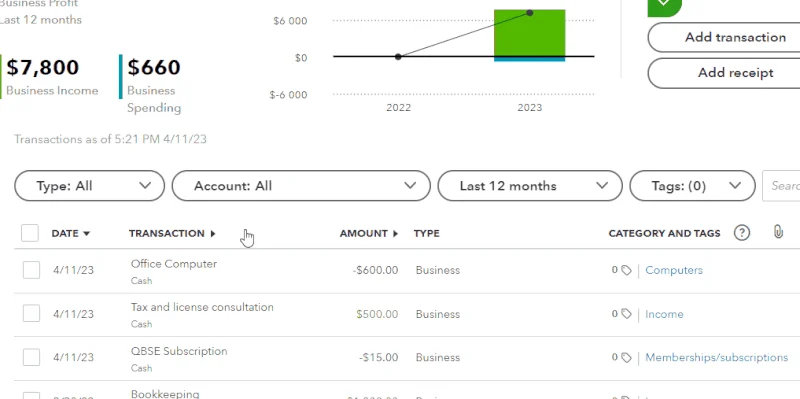This screenshot has width=800, height=399.
Task: Click the TYPE column header
Action: (x=427, y=233)
